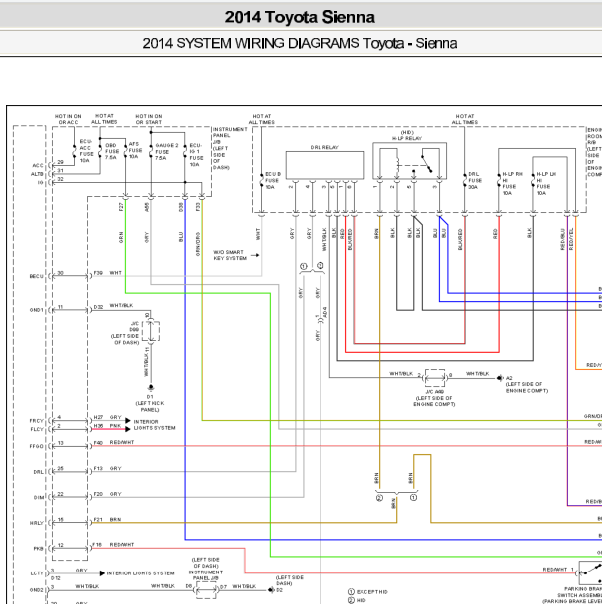This screenshot has width=602, height=604.
Task: Click the vertical 'GRN/ORG' wire color label
Action: [x=198, y=244]
